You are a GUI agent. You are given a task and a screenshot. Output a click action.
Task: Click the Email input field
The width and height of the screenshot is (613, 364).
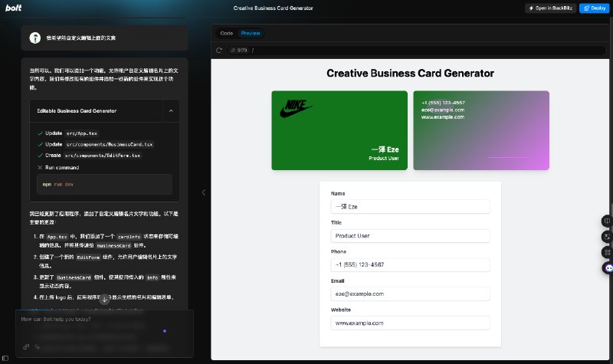point(410,293)
